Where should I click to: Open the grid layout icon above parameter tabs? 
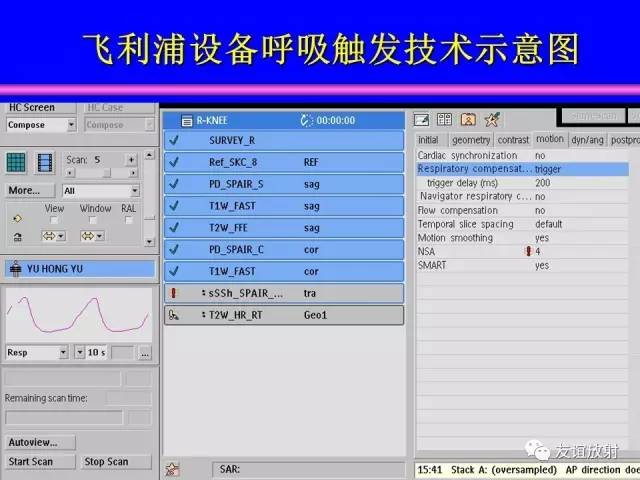(444, 119)
